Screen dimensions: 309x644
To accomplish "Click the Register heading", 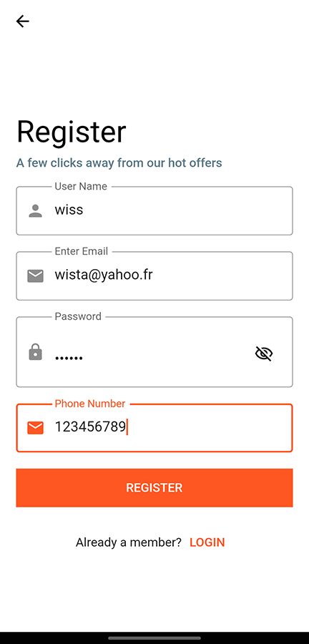I will click(x=72, y=132).
